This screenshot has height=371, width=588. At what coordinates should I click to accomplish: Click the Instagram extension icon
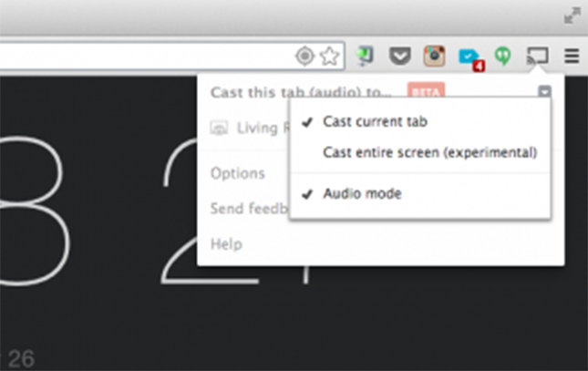coord(434,56)
